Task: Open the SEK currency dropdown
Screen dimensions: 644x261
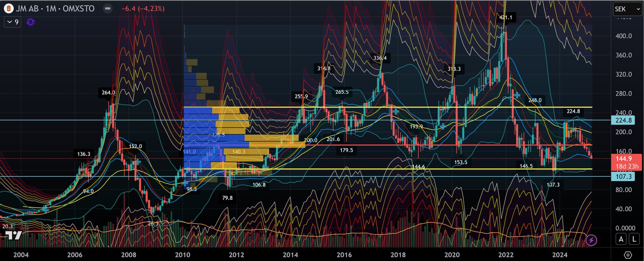Action: pos(627,9)
